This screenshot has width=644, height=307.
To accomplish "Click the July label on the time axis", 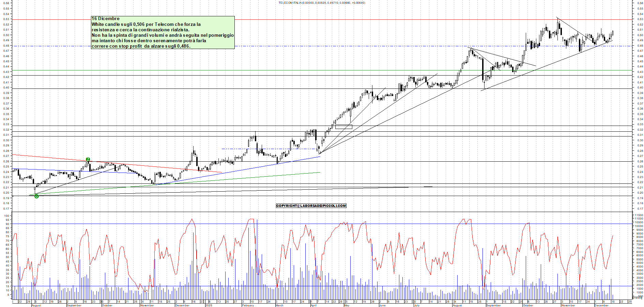I will tap(417, 305).
